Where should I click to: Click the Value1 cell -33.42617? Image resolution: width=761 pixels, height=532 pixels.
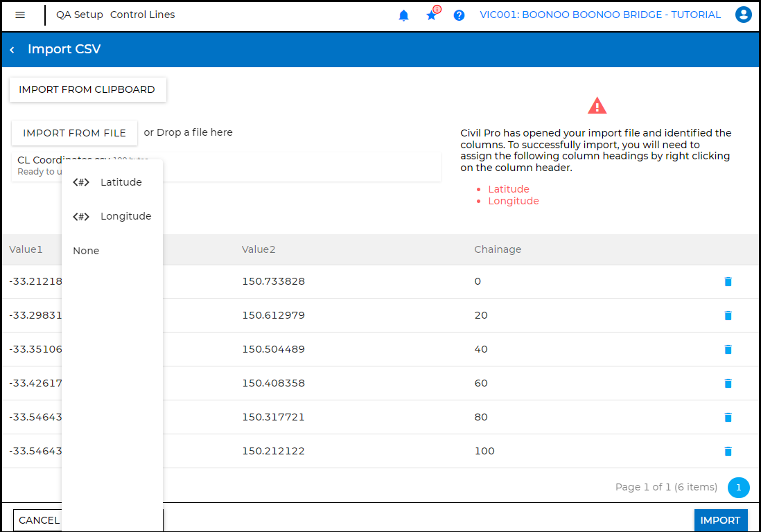click(x=35, y=383)
